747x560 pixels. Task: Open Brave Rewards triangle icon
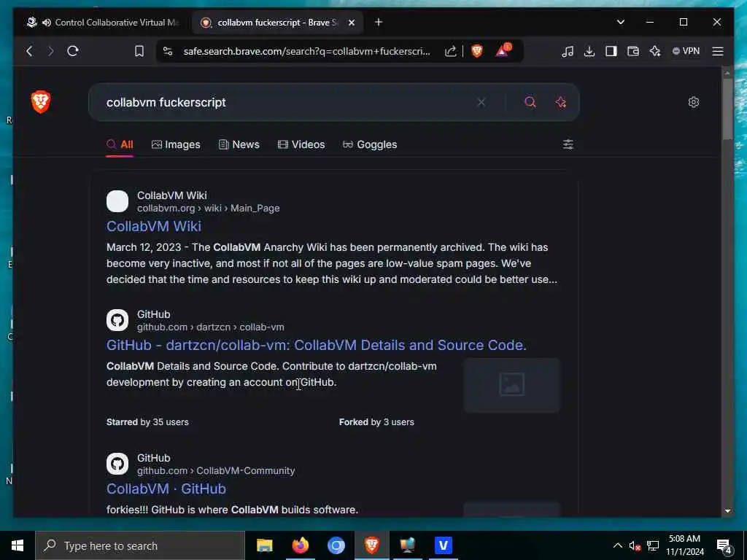[503, 50]
